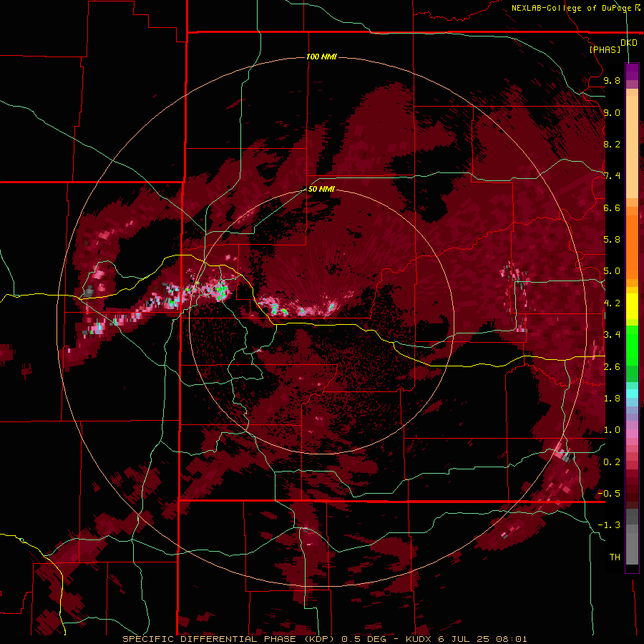644x644 pixels.
Task: Click the yellow color bar segment
Action: coord(632,306)
